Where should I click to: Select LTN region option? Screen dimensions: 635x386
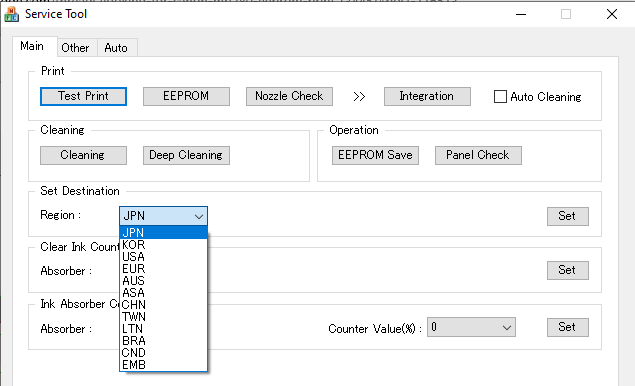[164, 328]
